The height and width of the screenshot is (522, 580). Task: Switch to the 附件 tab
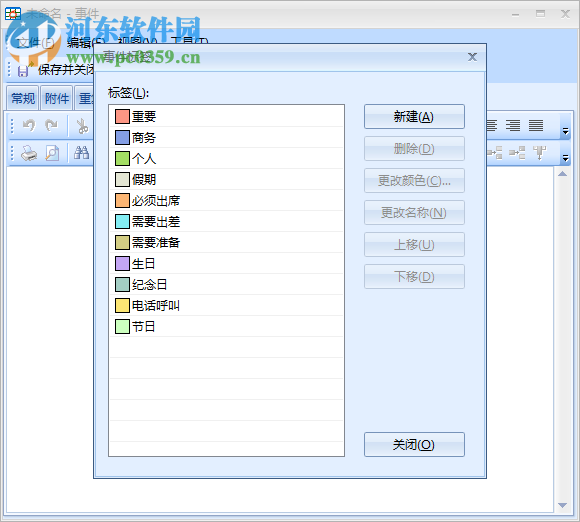click(x=57, y=98)
